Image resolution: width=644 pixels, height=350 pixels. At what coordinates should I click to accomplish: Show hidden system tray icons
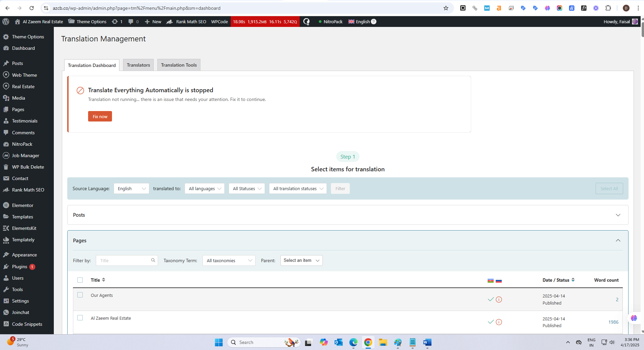click(568, 342)
